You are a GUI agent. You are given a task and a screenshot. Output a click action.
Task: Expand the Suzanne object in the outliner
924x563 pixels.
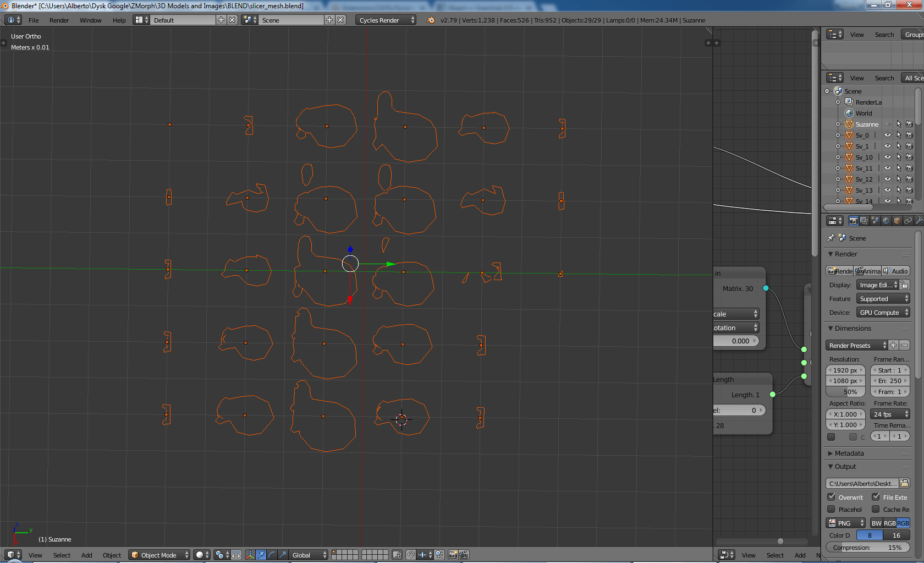pos(838,124)
